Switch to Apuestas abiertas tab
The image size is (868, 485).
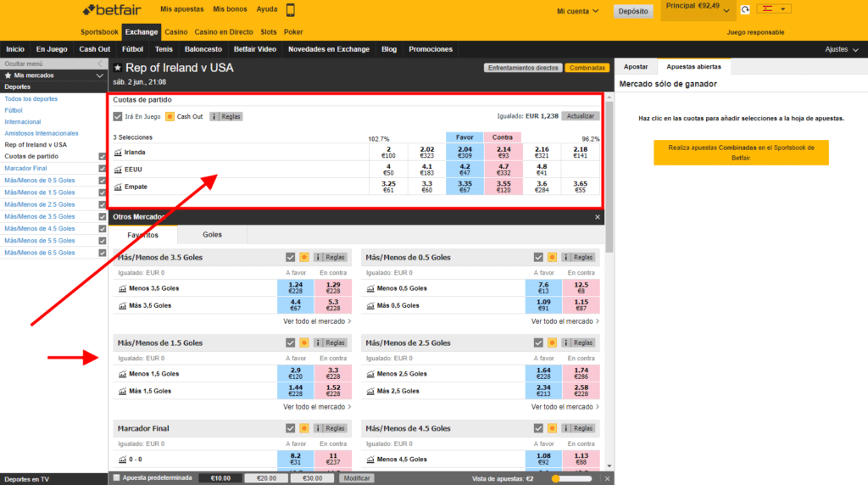(693, 66)
